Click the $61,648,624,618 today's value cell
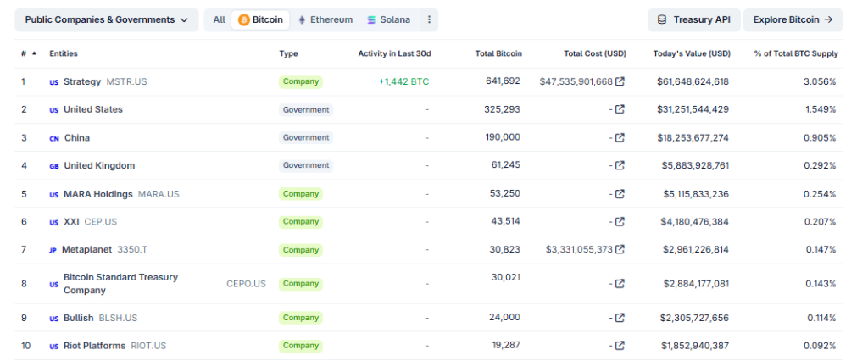This screenshot has height=361, width=868. 693,81
